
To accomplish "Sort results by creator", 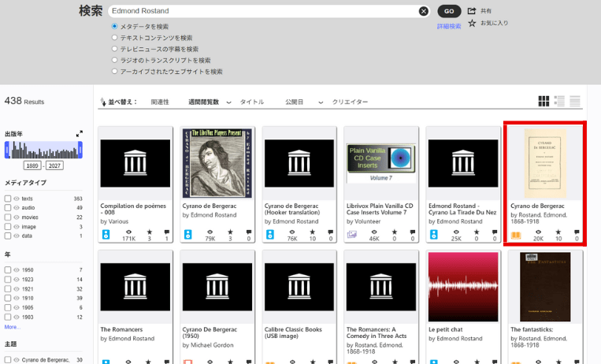I will [350, 102].
